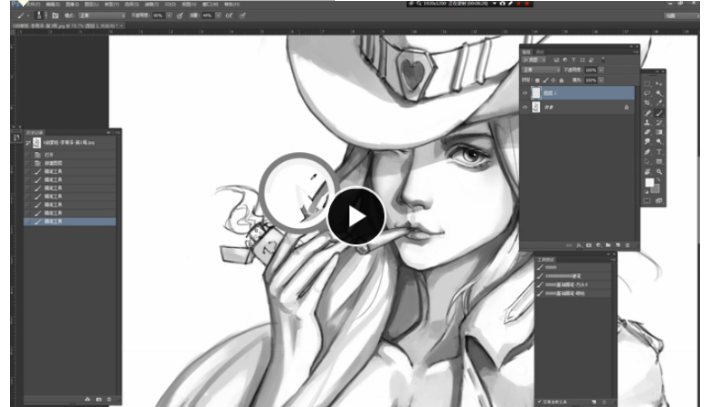The width and height of the screenshot is (709, 407).
Task: Toggle lock position in Layers panel
Action: point(553,80)
